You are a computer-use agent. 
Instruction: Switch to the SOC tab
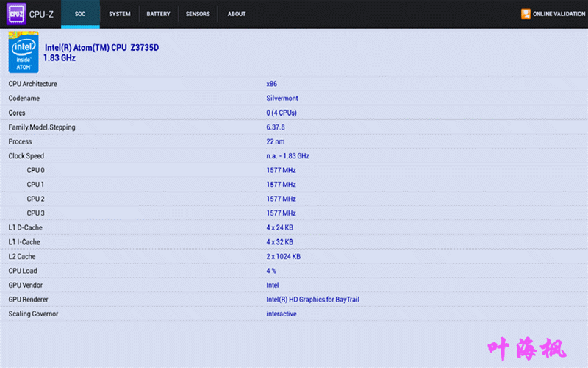80,14
